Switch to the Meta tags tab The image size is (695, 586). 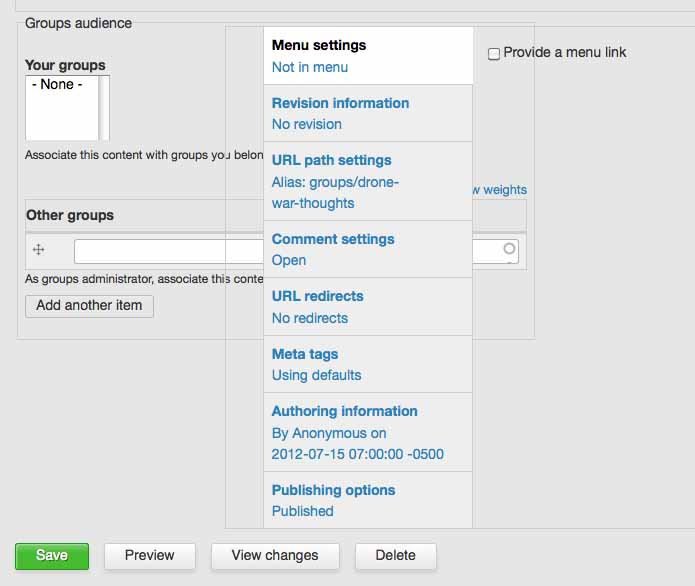tap(368, 364)
